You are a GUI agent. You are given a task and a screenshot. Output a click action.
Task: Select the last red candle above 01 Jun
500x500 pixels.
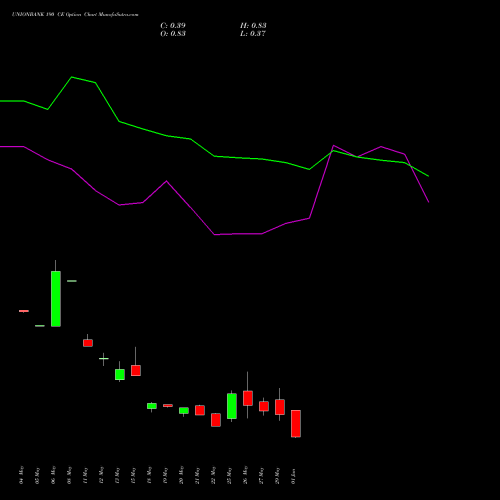296,423
